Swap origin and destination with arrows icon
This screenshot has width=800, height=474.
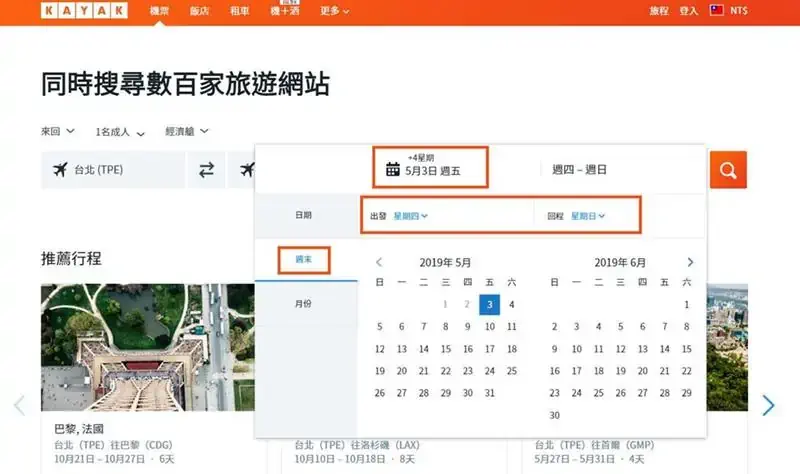(206, 170)
